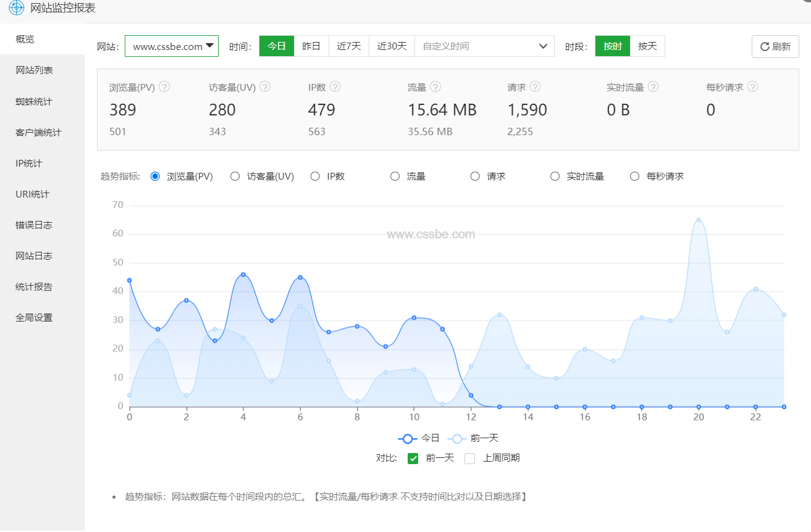
Task: Select IP数 trend radio button
Action: [315, 177]
